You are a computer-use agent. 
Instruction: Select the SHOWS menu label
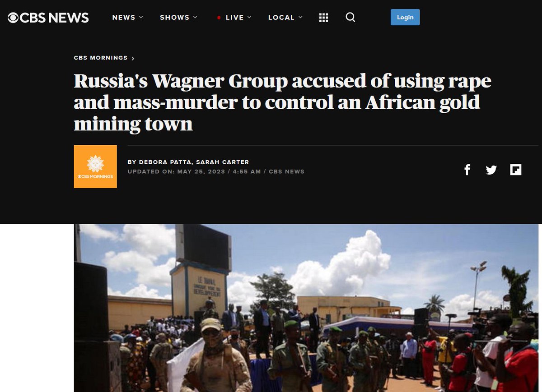[x=174, y=17]
